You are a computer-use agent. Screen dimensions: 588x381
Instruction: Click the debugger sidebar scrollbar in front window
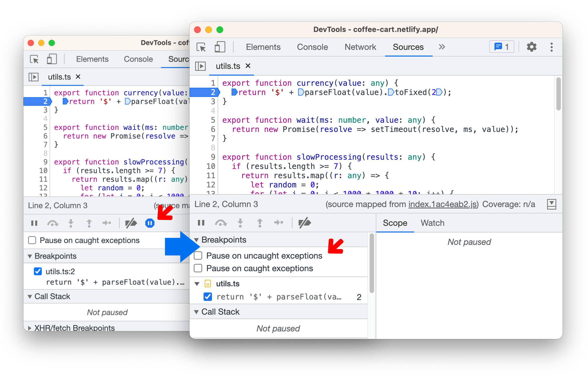pyautogui.click(x=372, y=263)
